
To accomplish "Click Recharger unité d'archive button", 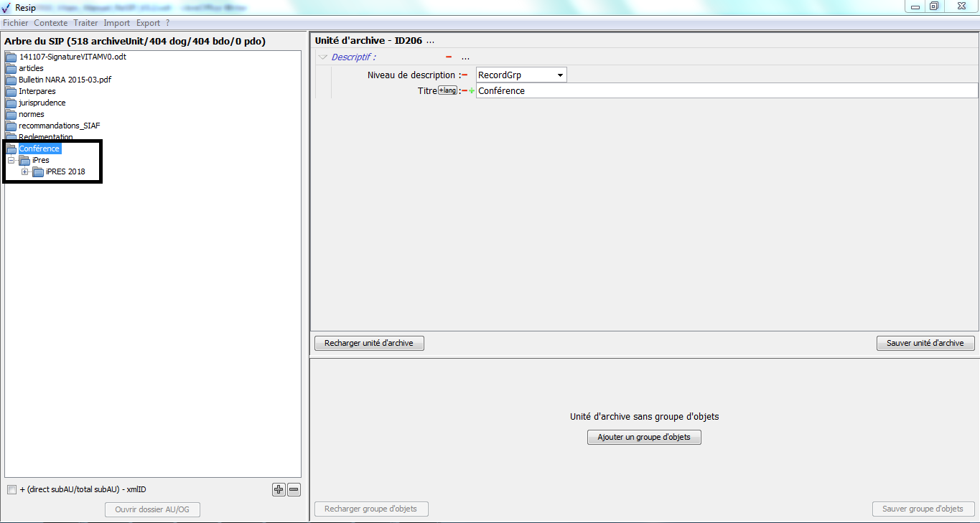I will click(x=369, y=343).
